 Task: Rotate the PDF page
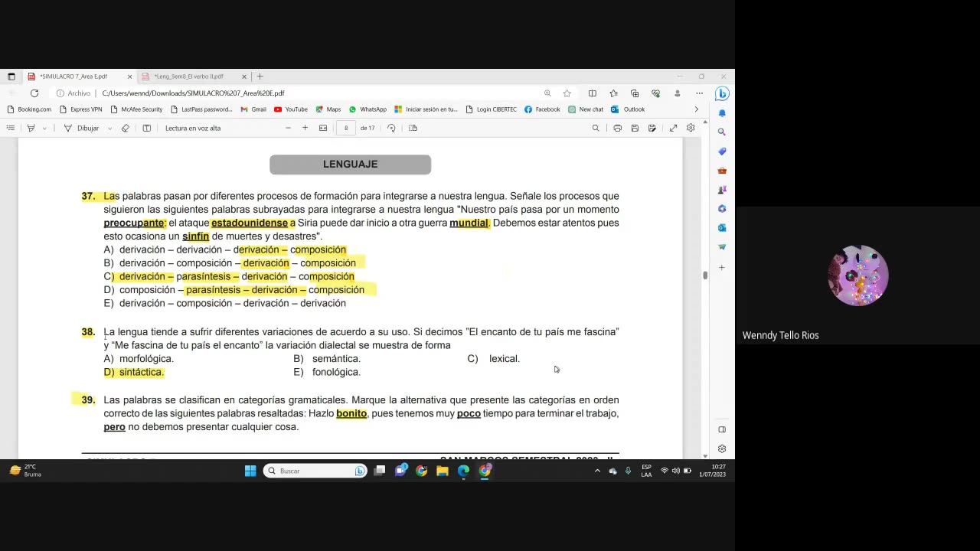[391, 128]
